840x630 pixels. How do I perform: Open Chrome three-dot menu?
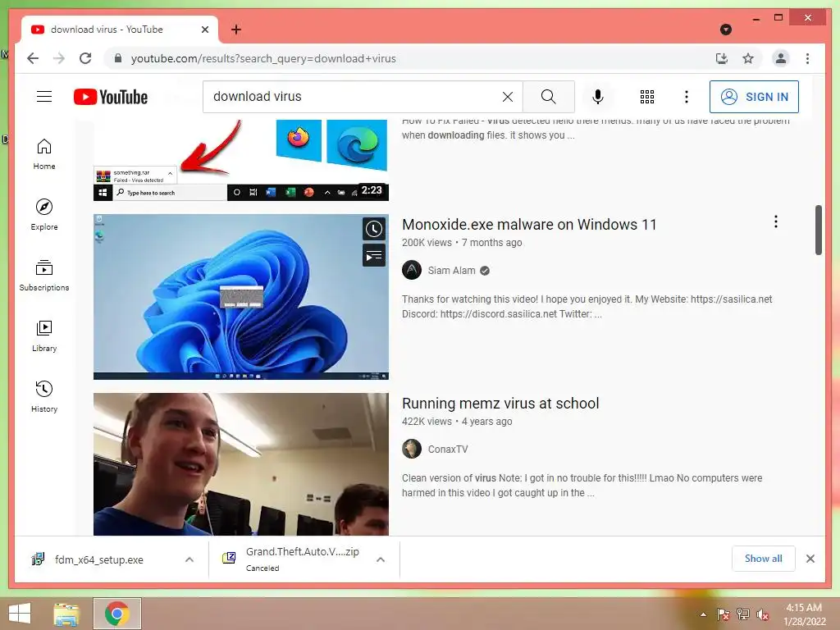(807, 58)
